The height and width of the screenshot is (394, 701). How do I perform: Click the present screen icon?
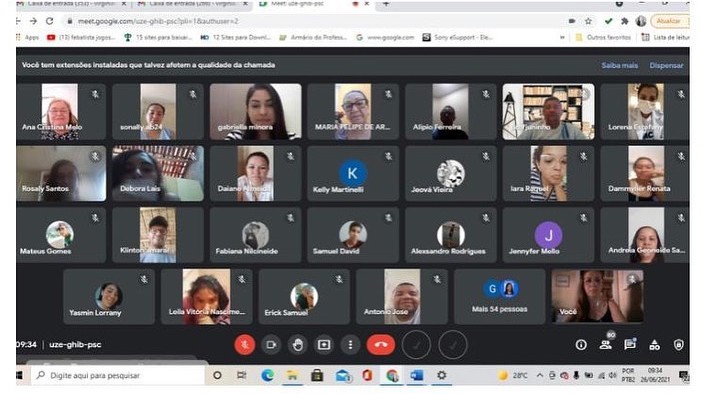(x=324, y=345)
